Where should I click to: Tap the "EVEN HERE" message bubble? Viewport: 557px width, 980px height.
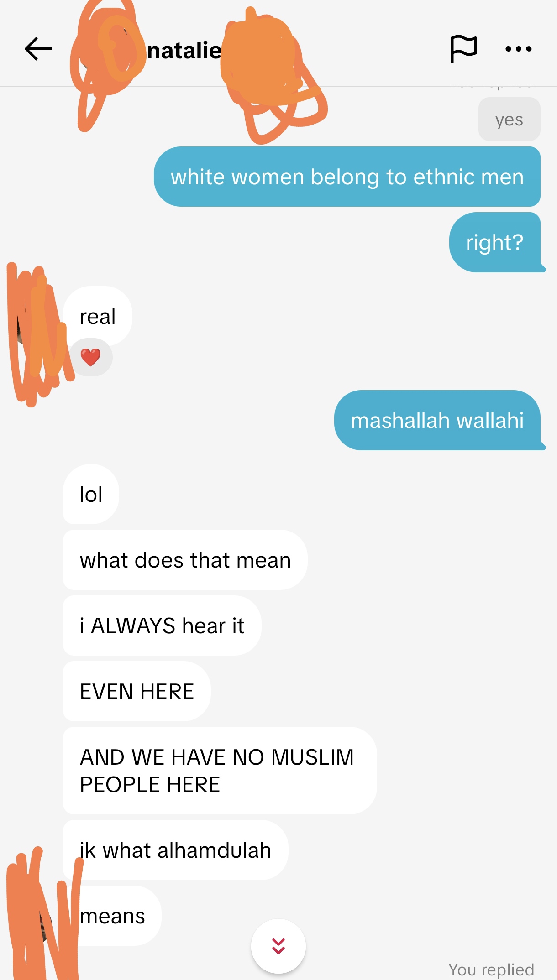coord(137,691)
